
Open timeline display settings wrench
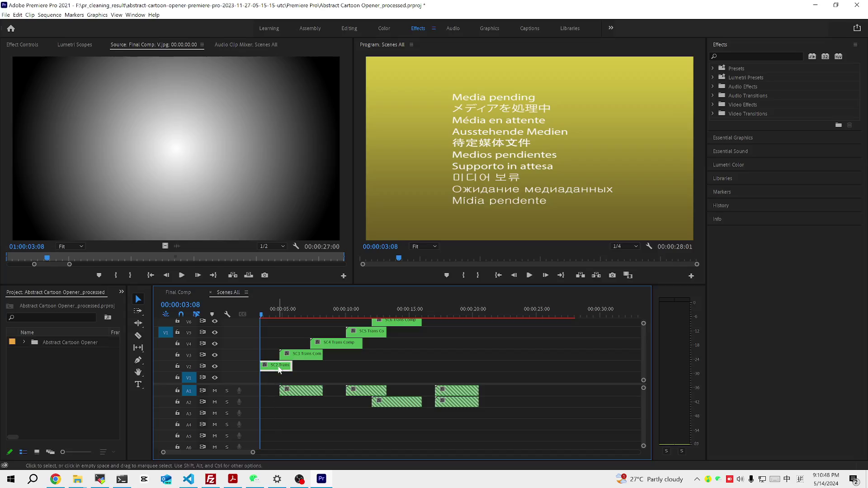pyautogui.click(x=227, y=314)
